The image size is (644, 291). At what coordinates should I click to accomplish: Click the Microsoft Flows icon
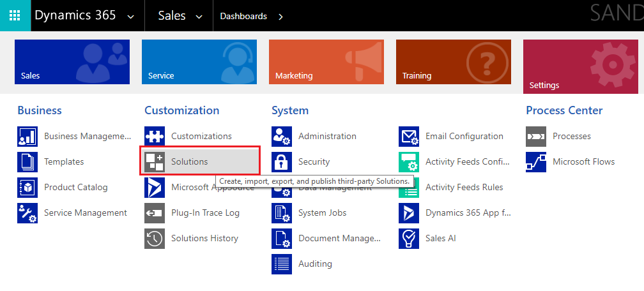pos(536,161)
